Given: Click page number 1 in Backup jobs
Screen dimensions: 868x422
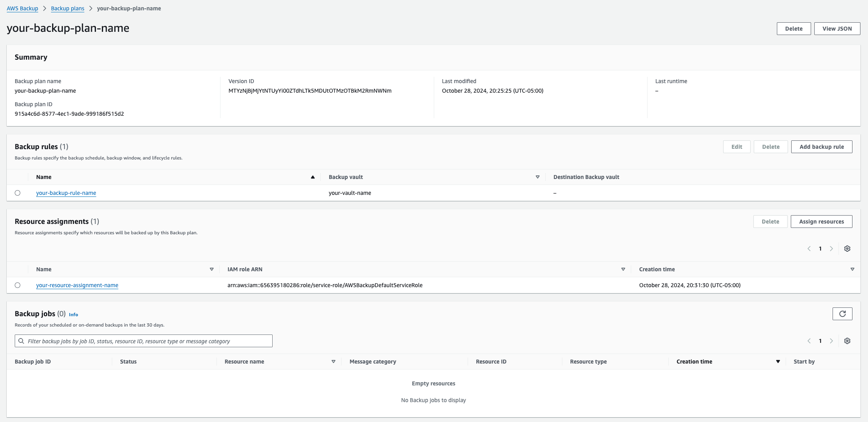Looking at the screenshot, I should point(820,341).
